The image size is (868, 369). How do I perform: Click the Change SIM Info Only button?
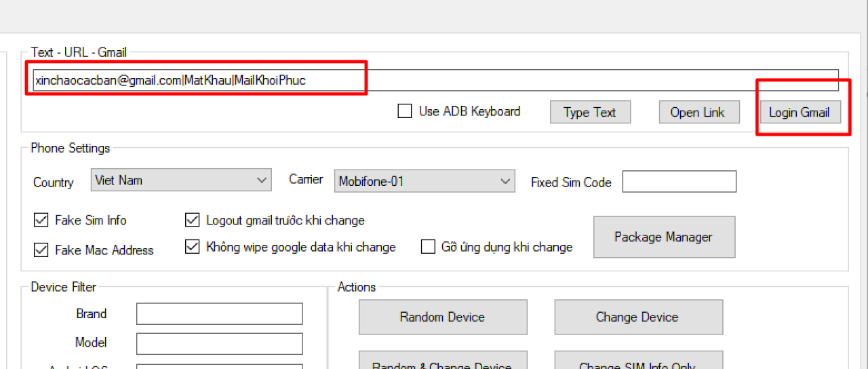638,362
